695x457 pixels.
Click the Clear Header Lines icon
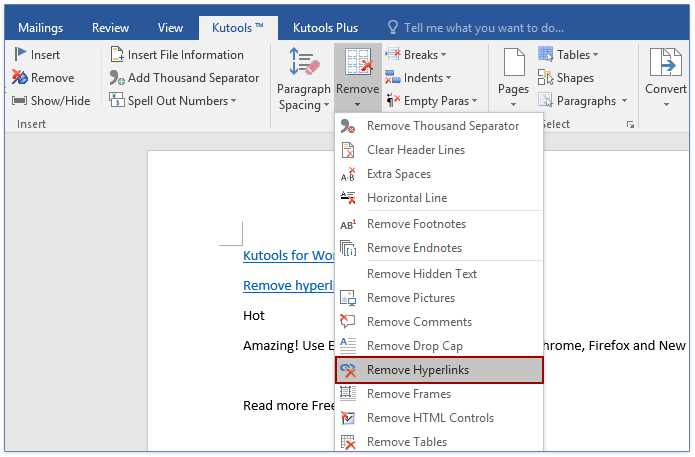point(348,150)
